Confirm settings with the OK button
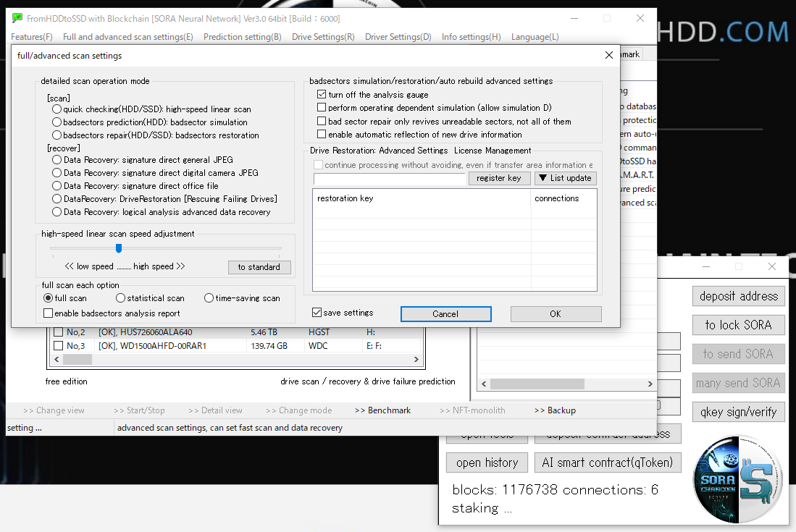 pyautogui.click(x=556, y=314)
